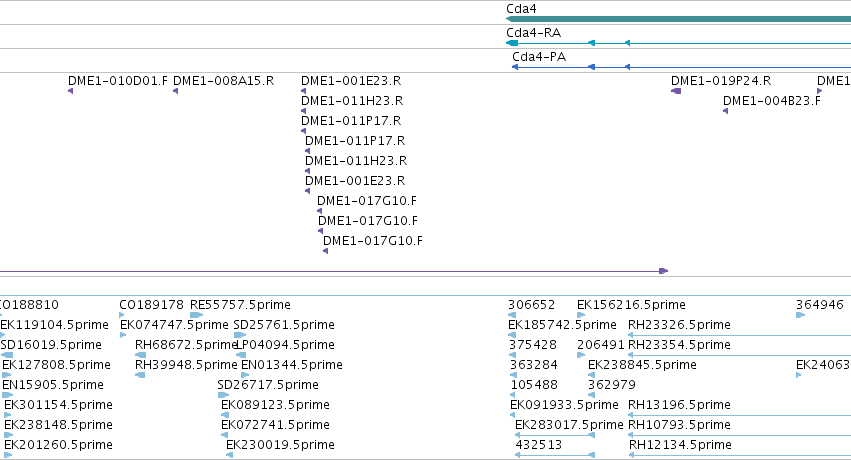This screenshot has width=851, height=460.
Task: Select the feature labeled 306652
Action: click(x=531, y=305)
